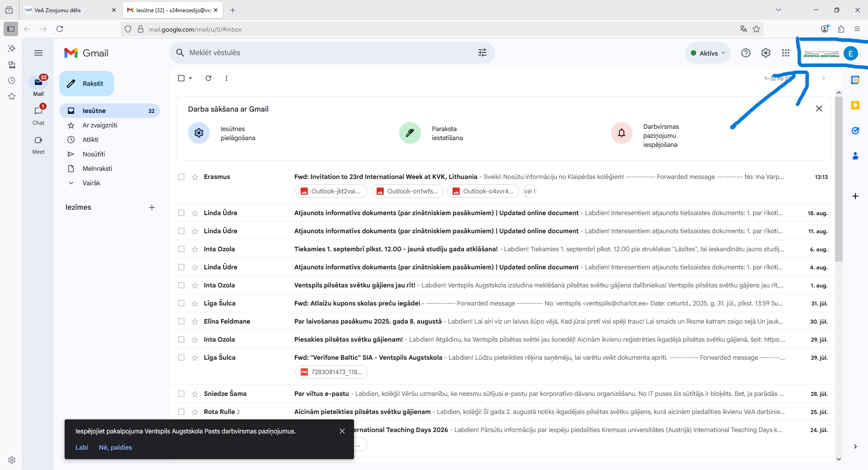The width and height of the screenshot is (868, 470).
Task: Click the Rakstīt compose button
Action: click(x=86, y=84)
